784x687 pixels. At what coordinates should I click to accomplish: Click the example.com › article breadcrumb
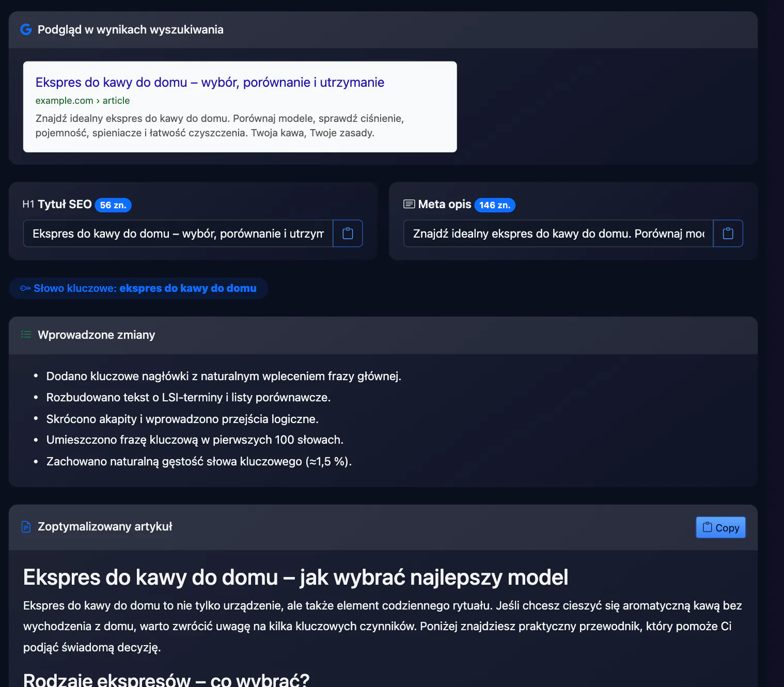click(83, 101)
